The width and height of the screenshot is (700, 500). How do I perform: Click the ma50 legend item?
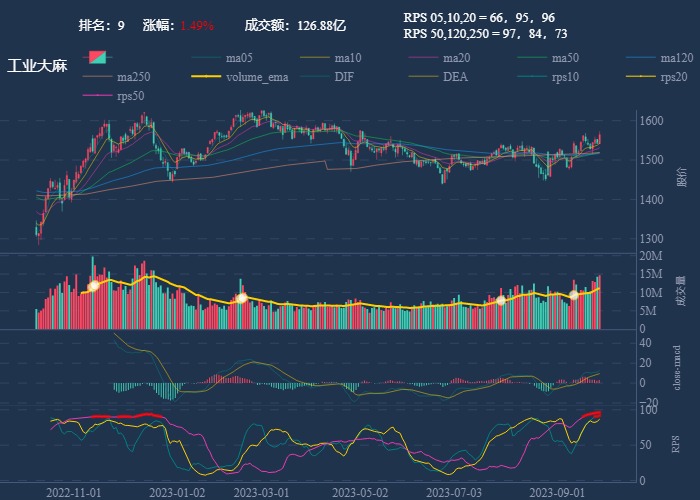565,58
